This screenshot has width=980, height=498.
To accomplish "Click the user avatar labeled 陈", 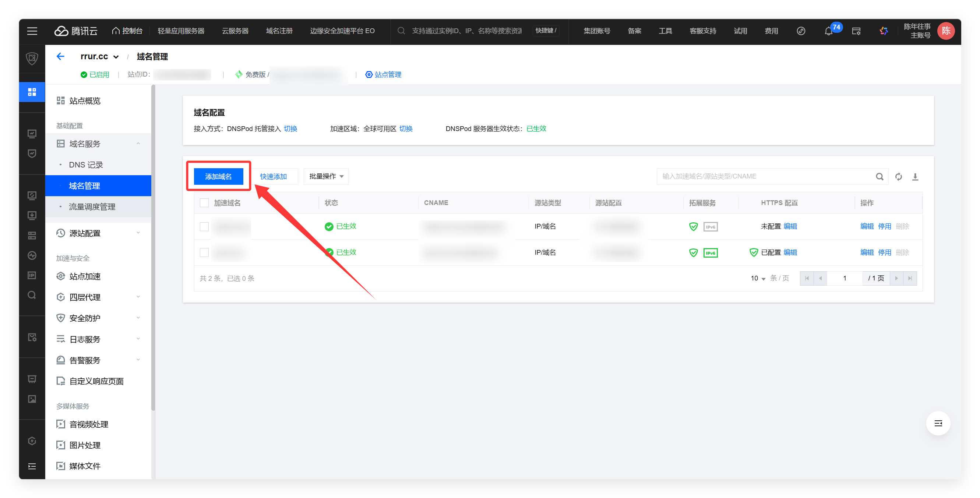I will 946,31.
